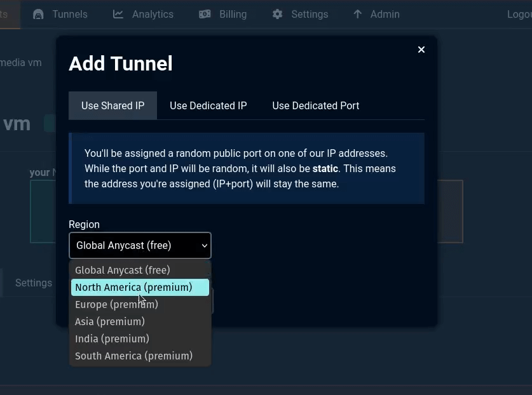The width and height of the screenshot is (532, 395).
Task: Open Admin via the arrow icon
Action: [357, 13]
